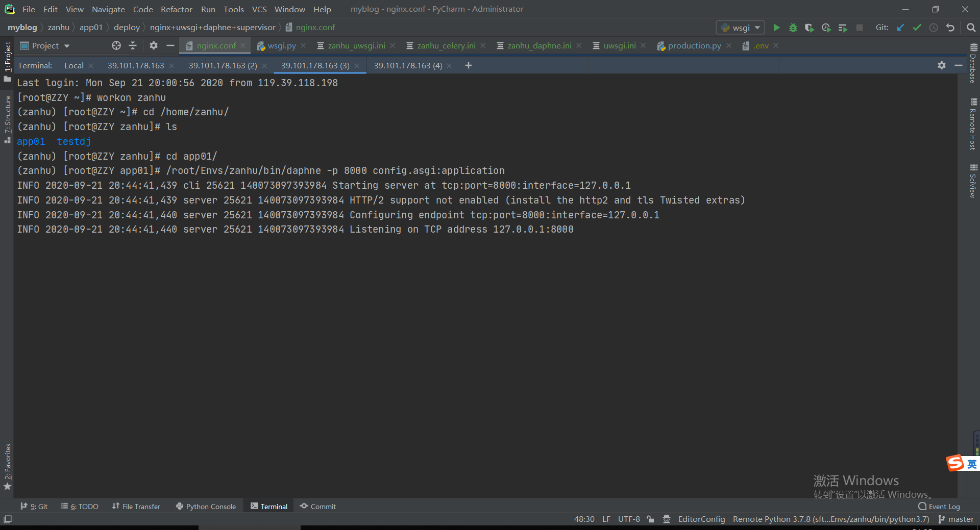Toggle the read-only lock in status bar
Viewport: 980px width, 530px height.
pyautogui.click(x=650, y=519)
